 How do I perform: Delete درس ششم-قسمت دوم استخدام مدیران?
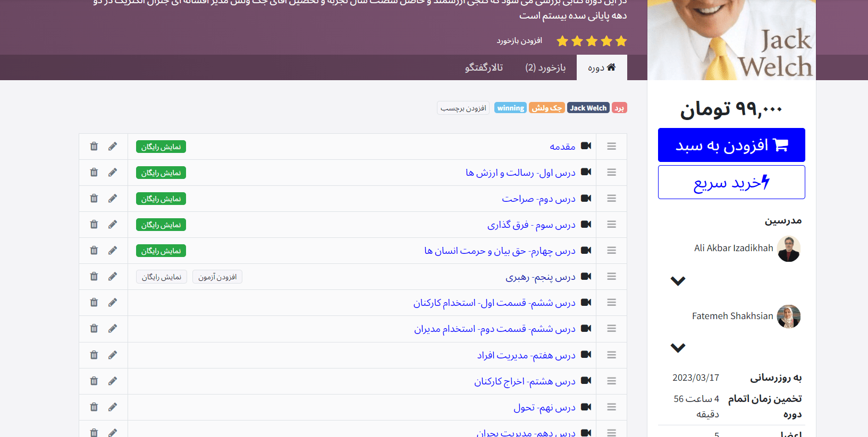coord(94,328)
